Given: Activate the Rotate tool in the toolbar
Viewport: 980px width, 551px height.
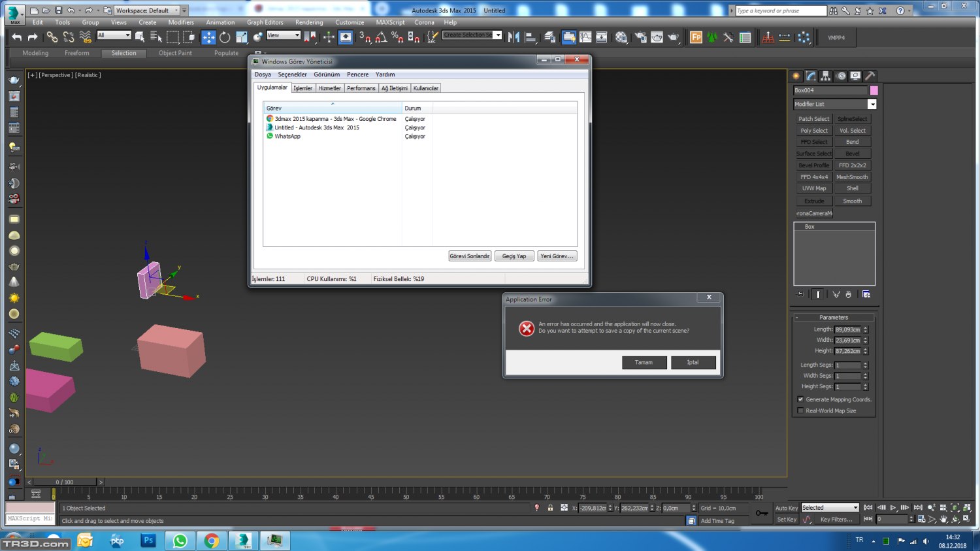Looking at the screenshot, I should (225, 37).
